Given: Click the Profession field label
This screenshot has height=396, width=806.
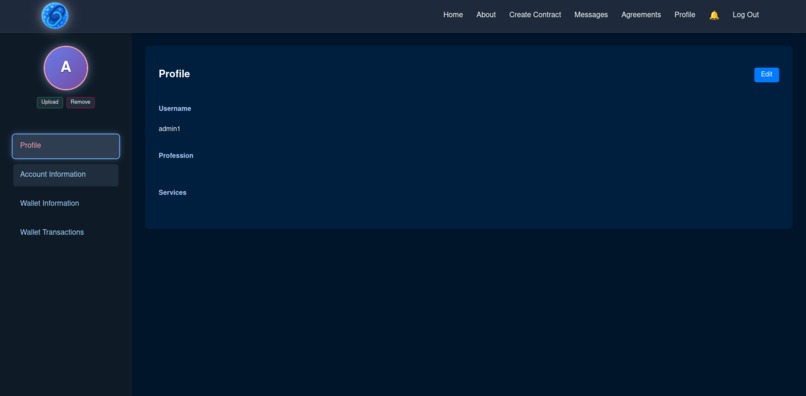Looking at the screenshot, I should click(176, 155).
